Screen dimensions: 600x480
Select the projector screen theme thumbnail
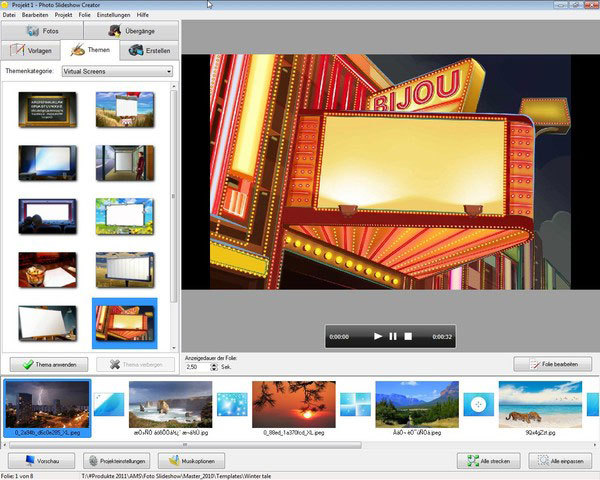(x=47, y=163)
